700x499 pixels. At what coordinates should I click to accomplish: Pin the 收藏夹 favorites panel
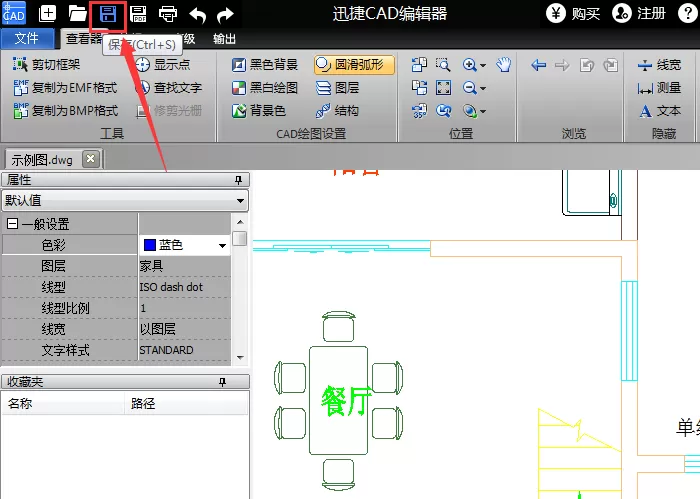tap(223, 382)
